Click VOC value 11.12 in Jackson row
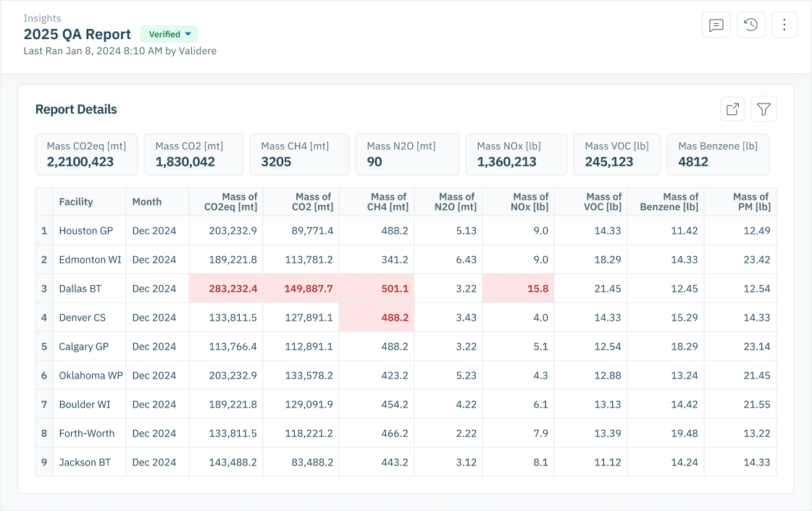The image size is (812, 511). point(608,463)
